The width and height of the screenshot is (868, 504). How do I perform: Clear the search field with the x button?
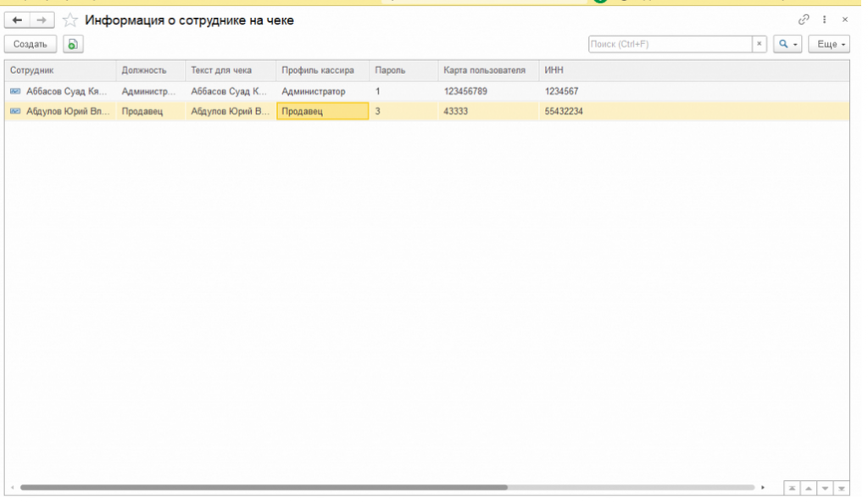tap(759, 44)
